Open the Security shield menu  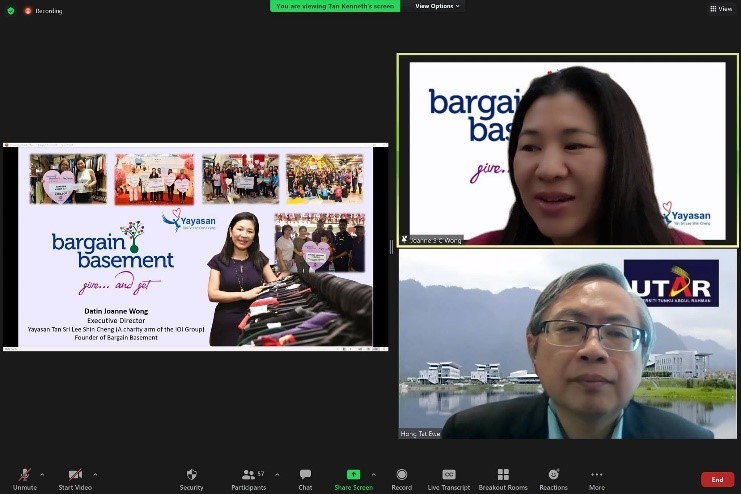pos(191,479)
